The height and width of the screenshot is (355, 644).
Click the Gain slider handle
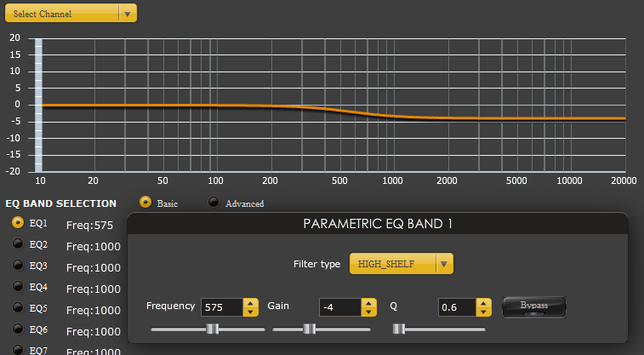310,329
